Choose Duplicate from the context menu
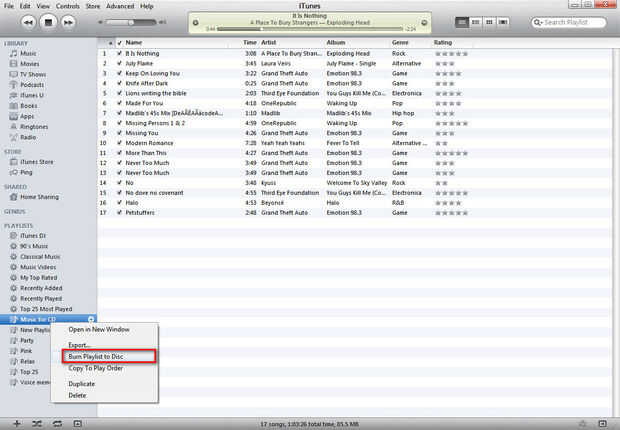 tap(81, 384)
